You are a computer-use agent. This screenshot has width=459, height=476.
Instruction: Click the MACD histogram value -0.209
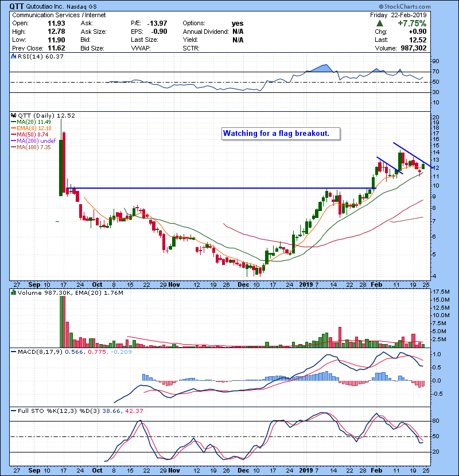(x=121, y=352)
